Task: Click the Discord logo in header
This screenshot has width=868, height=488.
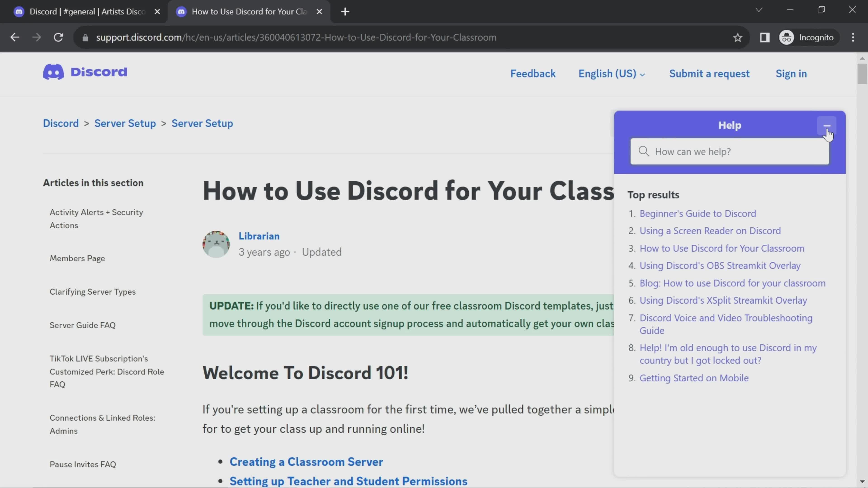Action: tap(85, 72)
